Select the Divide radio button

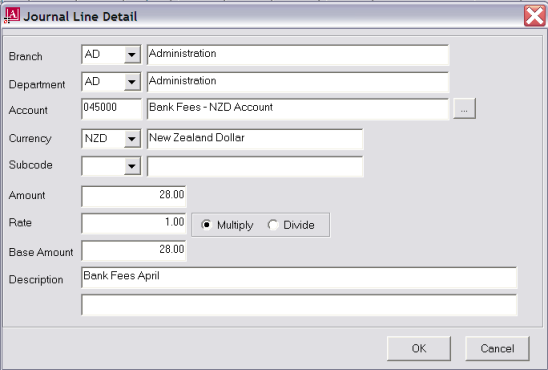tap(273, 225)
